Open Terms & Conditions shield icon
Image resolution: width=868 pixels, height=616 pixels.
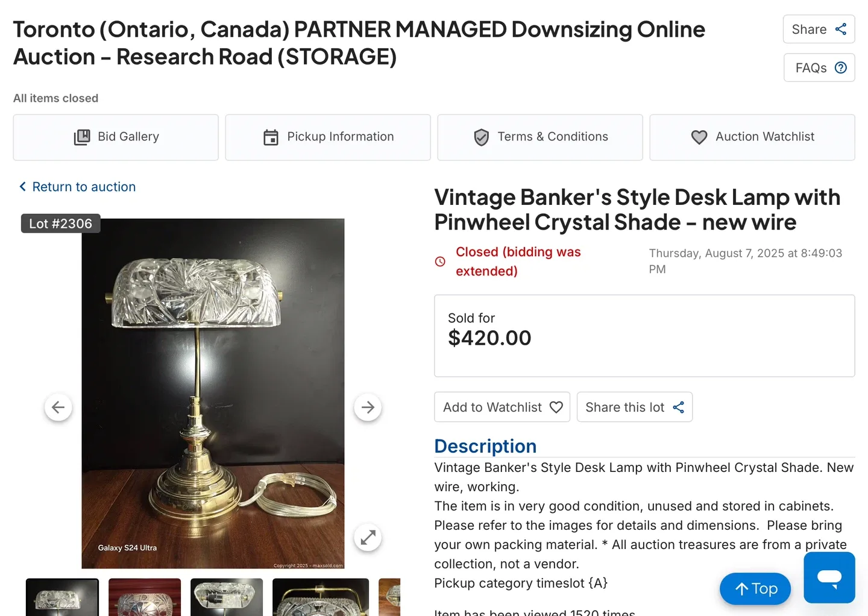(x=481, y=137)
